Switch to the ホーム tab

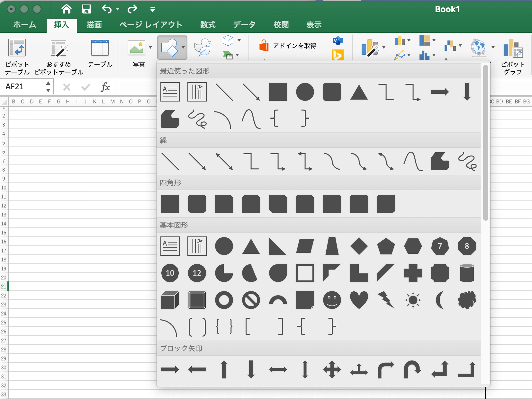pyautogui.click(x=25, y=25)
